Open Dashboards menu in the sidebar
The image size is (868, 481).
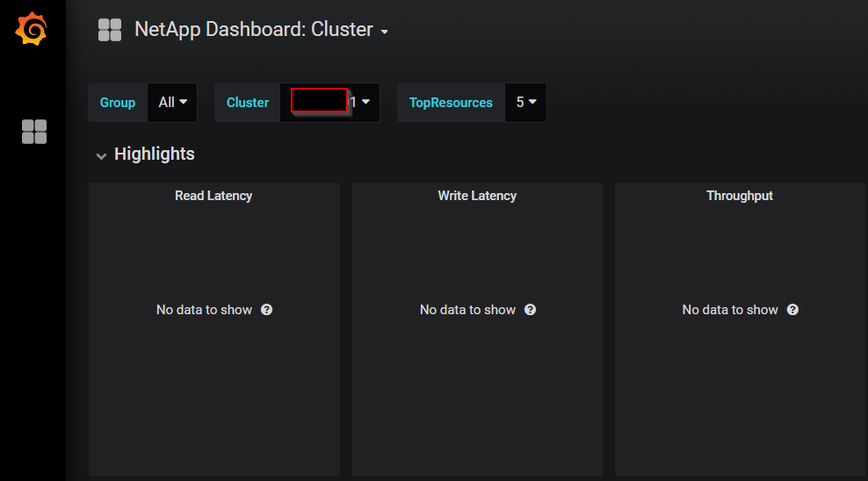coord(33,132)
